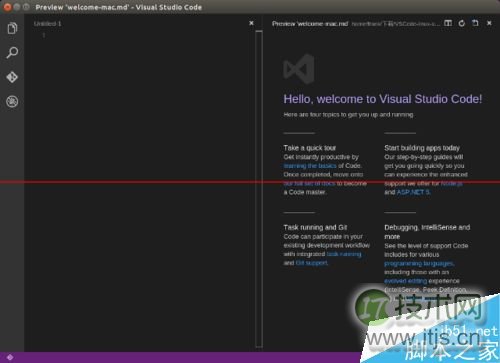Image resolution: width=500 pixels, height=363 pixels.
Task: Open the Debug view in activity bar
Action: tap(12, 102)
